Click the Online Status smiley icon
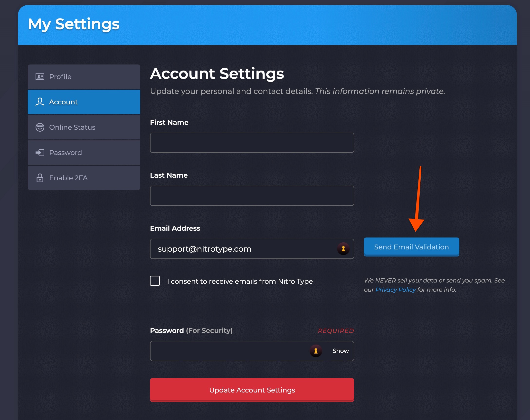Screen dimensions: 530x420 coord(40,127)
